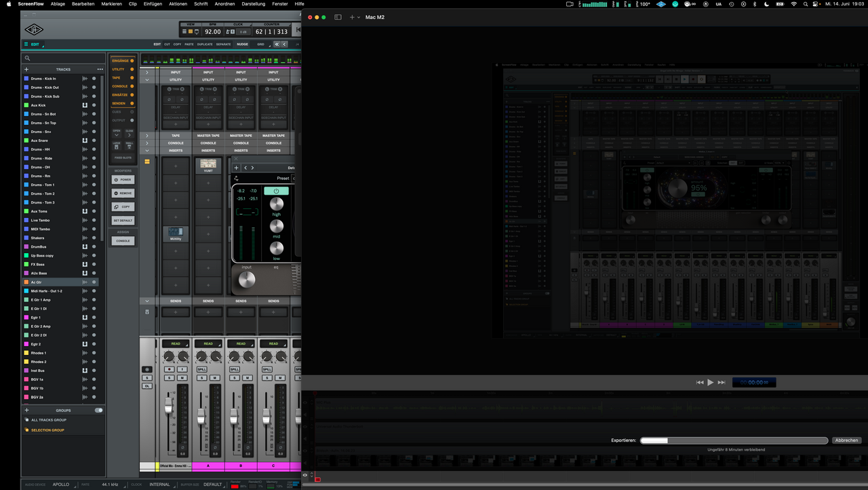The height and width of the screenshot is (490, 868).
Task: Click the Universal Audio logo icon
Action: pos(34,30)
